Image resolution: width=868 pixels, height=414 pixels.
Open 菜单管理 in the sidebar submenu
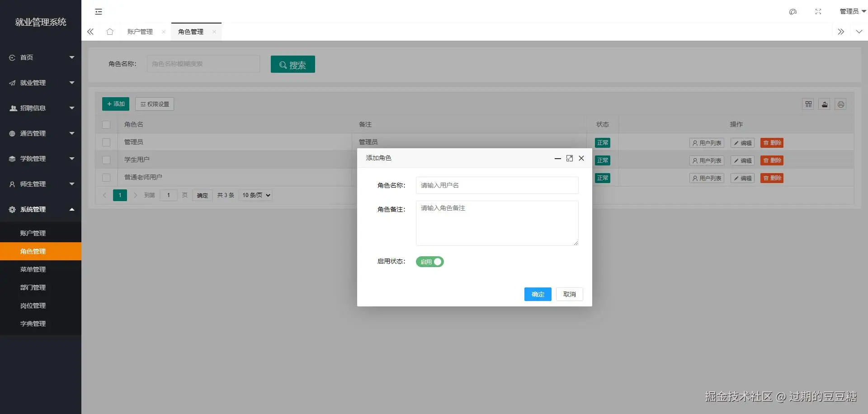pyautogui.click(x=41, y=269)
